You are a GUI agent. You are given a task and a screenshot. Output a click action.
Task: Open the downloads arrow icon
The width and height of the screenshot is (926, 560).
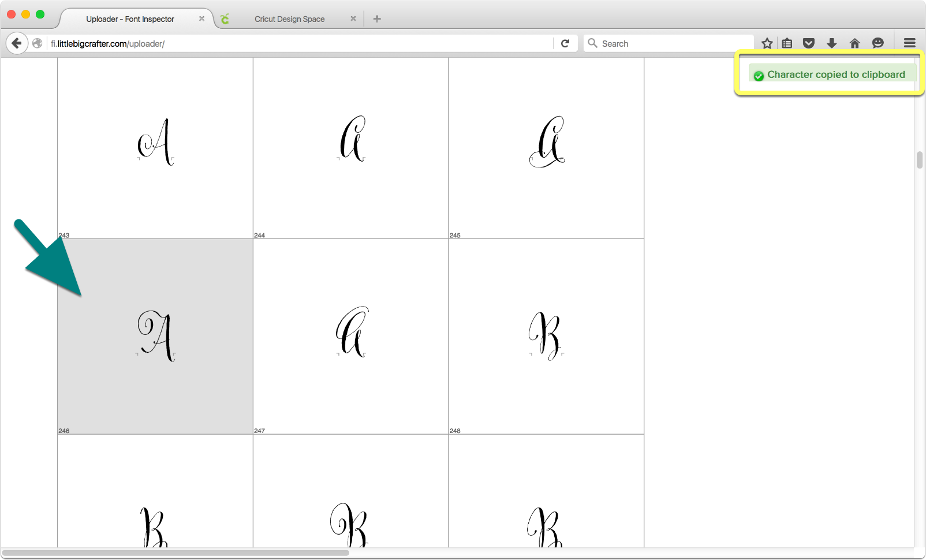831,43
